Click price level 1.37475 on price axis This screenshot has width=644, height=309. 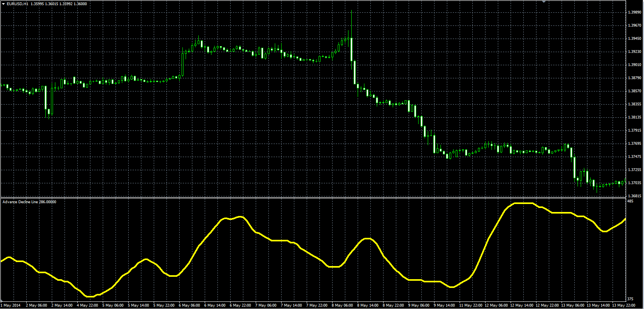pos(634,157)
